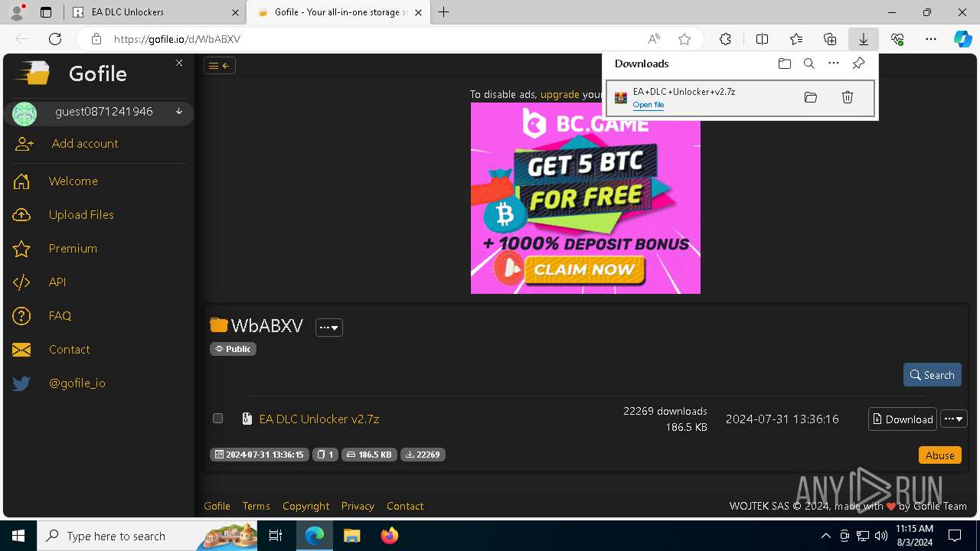Open Edge Settings and more menu

(931, 39)
